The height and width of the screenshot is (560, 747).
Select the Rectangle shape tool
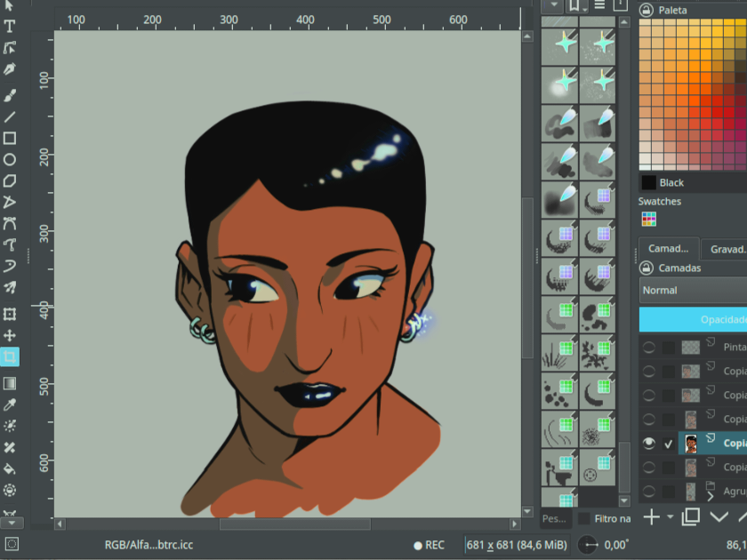point(10,139)
